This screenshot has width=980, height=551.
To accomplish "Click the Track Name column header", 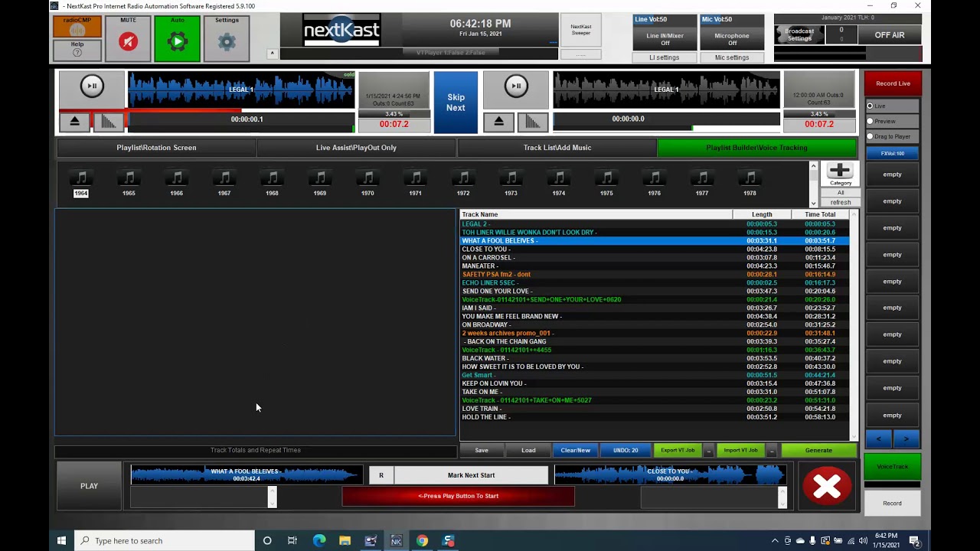I will 596,215.
